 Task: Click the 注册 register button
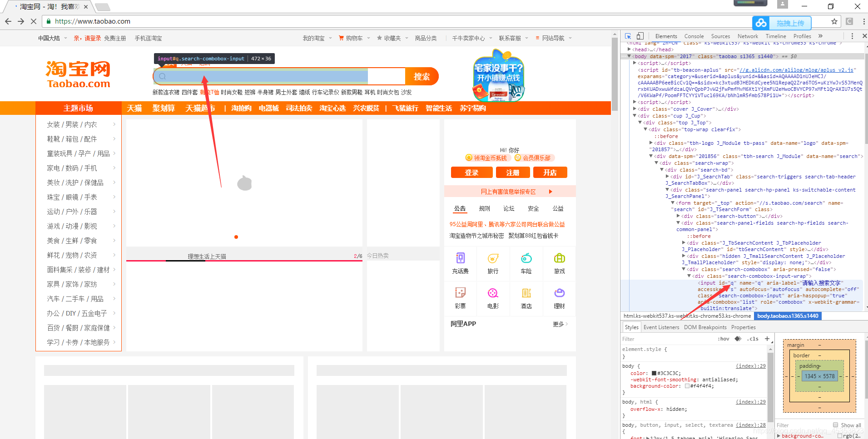(x=513, y=173)
